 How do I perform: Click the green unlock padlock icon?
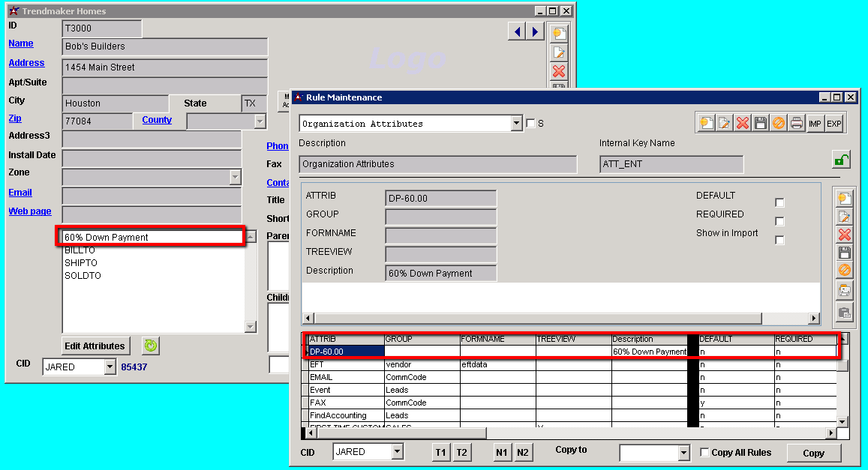tap(841, 160)
